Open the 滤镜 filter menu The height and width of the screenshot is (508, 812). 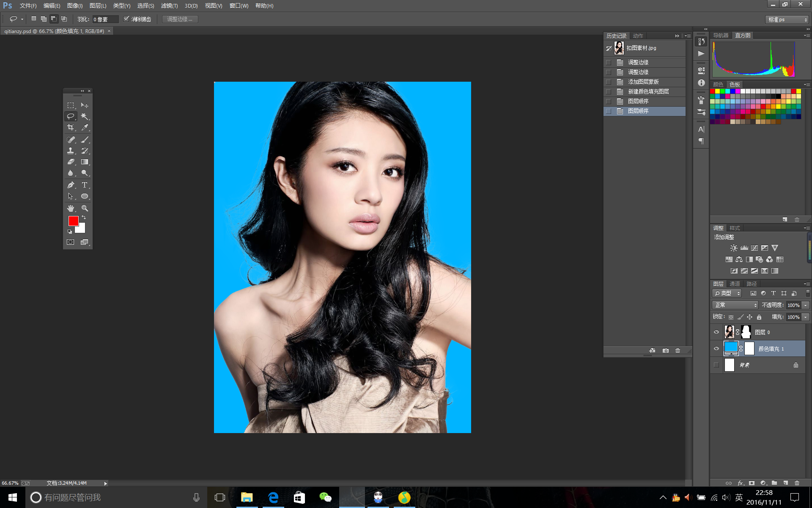[169, 6]
